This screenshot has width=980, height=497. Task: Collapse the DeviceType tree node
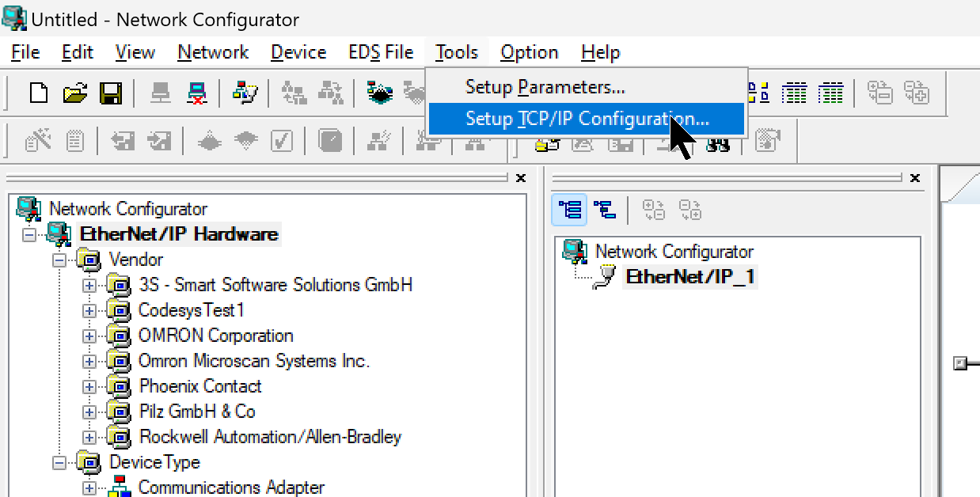coord(59,462)
